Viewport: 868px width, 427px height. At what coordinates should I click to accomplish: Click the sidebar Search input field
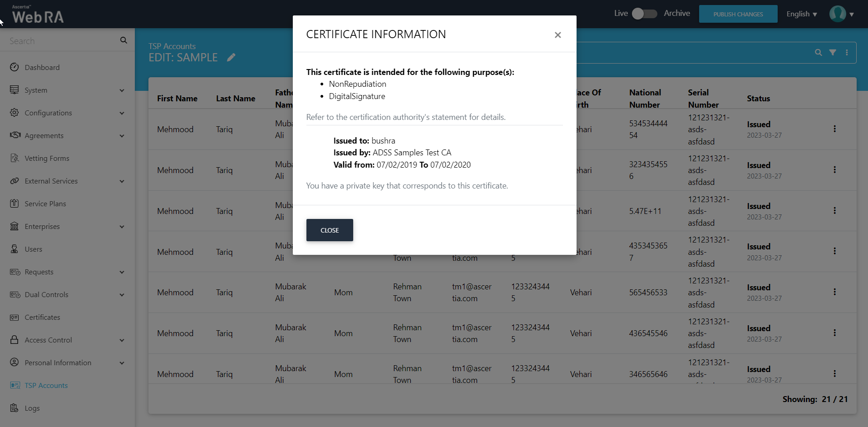(x=61, y=41)
